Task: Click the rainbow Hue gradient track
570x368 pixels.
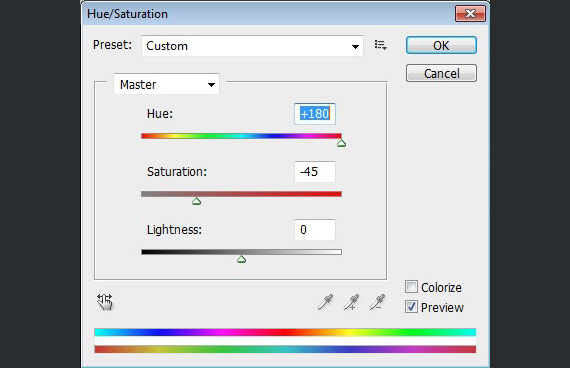Action: pyautogui.click(x=241, y=136)
